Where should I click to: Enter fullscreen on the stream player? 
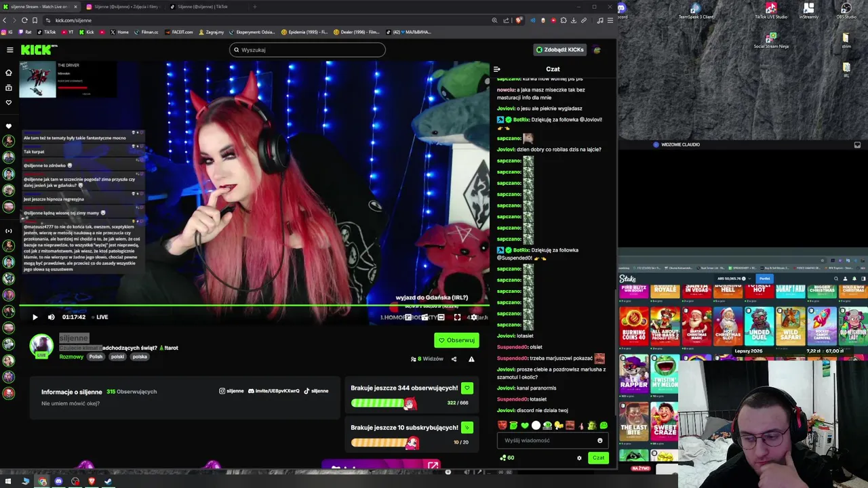point(457,317)
